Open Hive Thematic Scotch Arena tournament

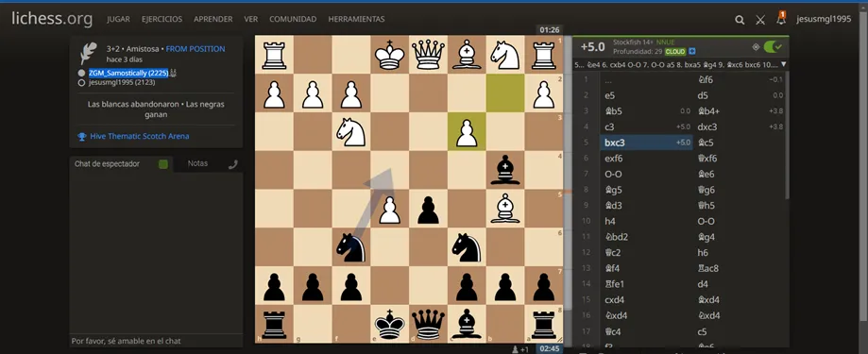[x=140, y=136]
